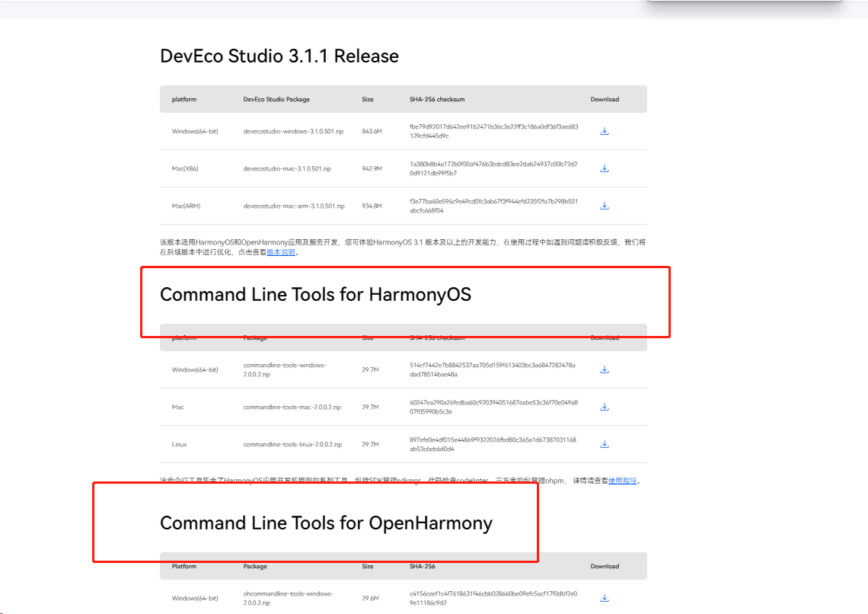The width and height of the screenshot is (868, 614).
Task: Select commandline-tools-windows-2.0.0.2.zip file name
Action: pos(285,369)
